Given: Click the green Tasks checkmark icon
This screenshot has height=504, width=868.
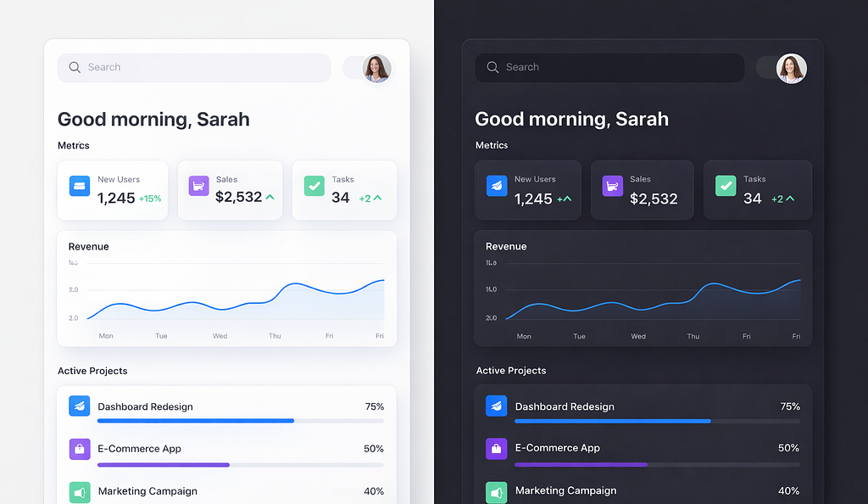Looking at the screenshot, I should (314, 186).
